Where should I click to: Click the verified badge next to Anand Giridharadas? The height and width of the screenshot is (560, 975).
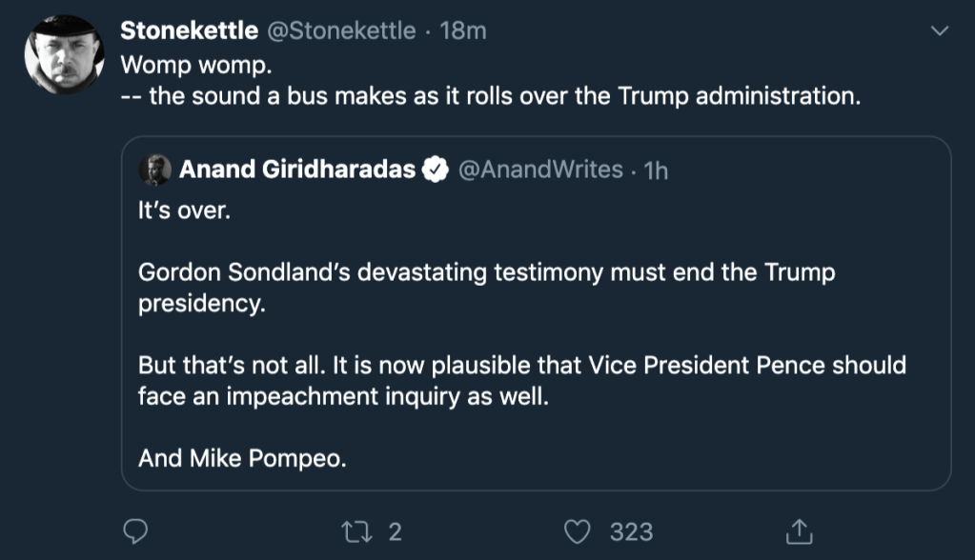point(436,170)
